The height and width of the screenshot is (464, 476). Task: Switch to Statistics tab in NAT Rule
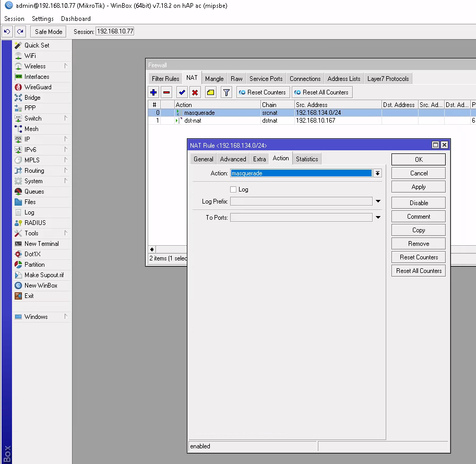tap(307, 159)
